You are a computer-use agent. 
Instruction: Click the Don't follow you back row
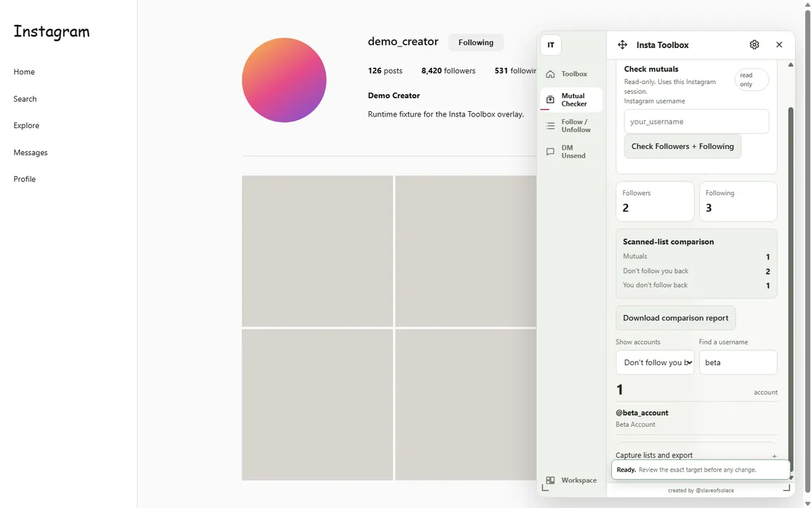pyautogui.click(x=696, y=271)
